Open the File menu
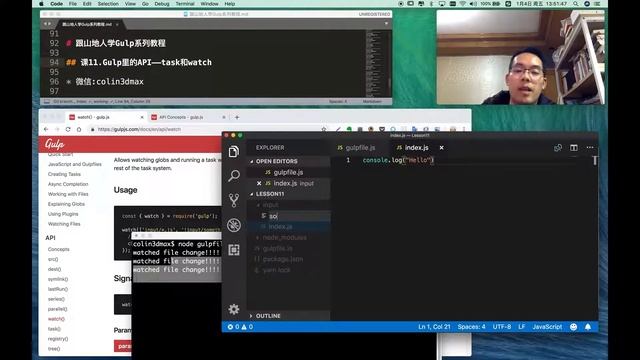640x360 pixels. (x=73, y=4)
